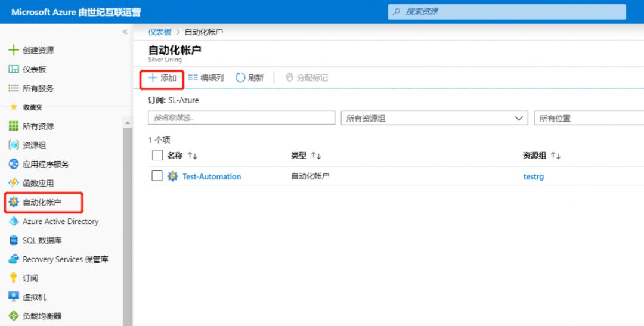Click the Recovery Services 保管库 cloud icon
The width and height of the screenshot is (644, 326).
(x=14, y=259)
